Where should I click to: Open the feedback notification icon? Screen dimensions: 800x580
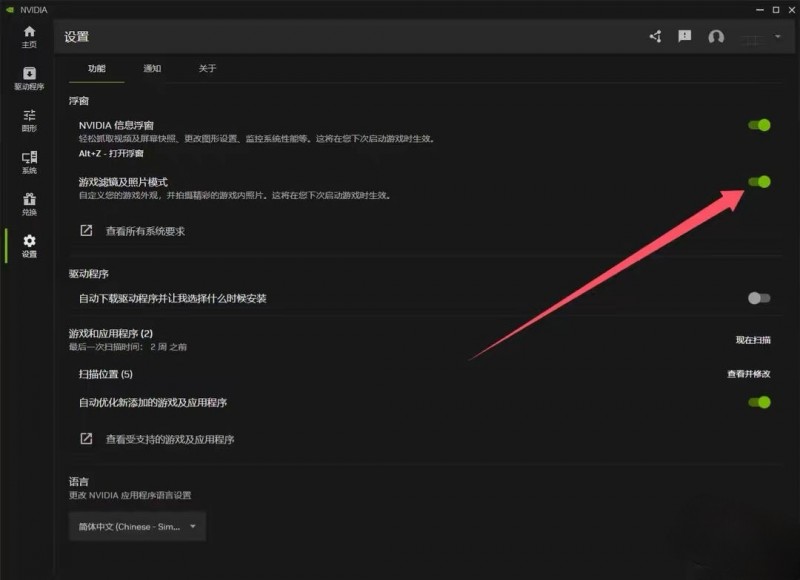click(x=685, y=36)
